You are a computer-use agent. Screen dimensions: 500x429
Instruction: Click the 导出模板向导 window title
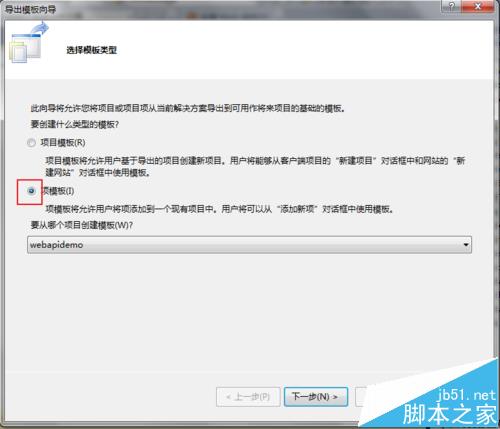point(31,9)
